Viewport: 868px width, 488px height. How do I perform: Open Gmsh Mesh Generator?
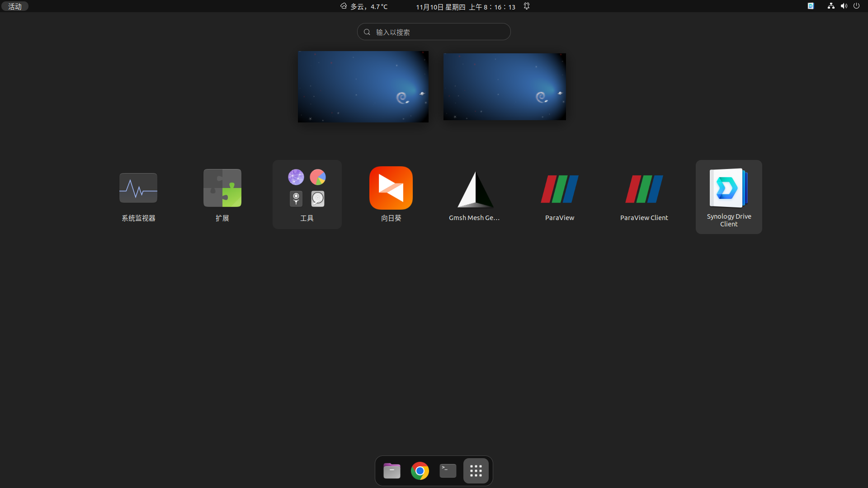tap(475, 190)
